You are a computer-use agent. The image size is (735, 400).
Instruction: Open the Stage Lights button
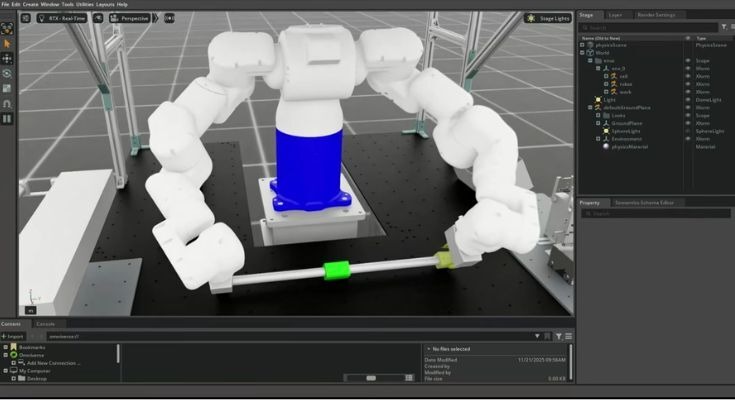(x=549, y=18)
